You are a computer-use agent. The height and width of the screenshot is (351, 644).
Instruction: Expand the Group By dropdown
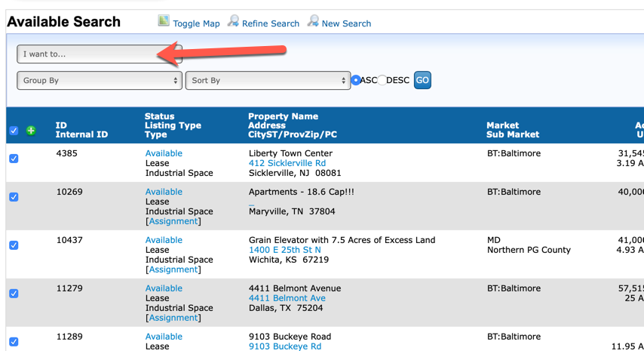[100, 81]
